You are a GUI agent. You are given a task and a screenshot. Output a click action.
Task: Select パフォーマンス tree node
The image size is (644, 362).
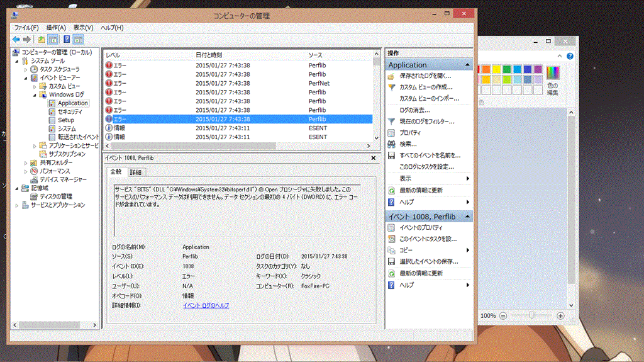click(55, 171)
